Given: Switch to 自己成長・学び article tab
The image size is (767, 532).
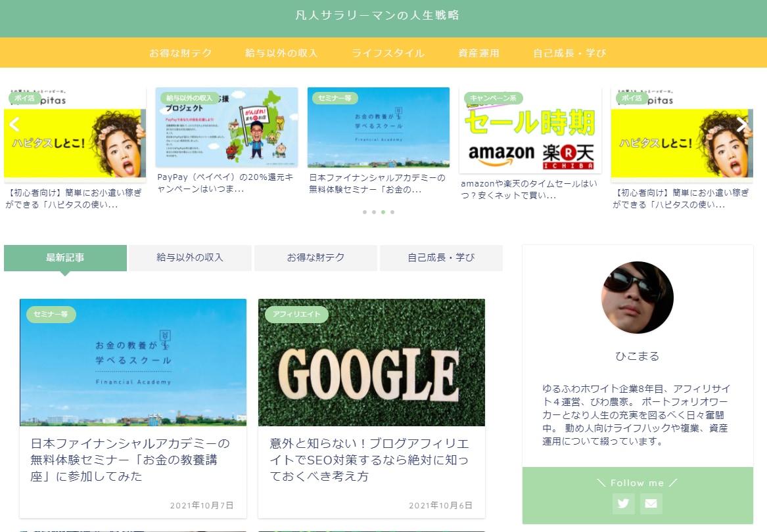Looking at the screenshot, I should pyautogui.click(x=441, y=257).
